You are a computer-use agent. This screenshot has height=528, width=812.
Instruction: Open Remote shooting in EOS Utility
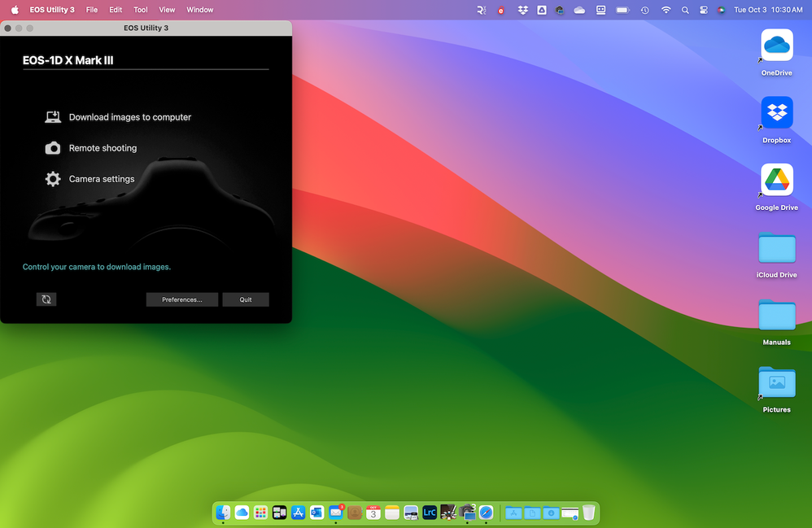(x=103, y=147)
